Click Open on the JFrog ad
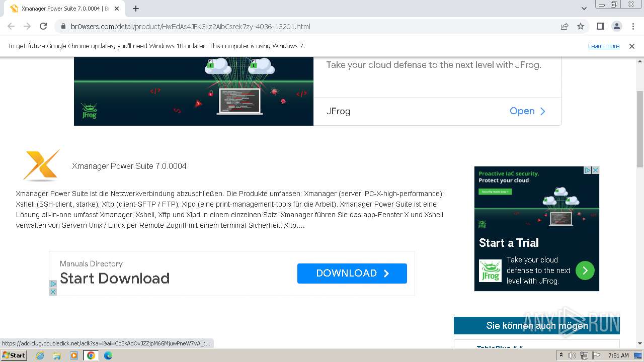This screenshot has width=644, height=362. click(527, 111)
